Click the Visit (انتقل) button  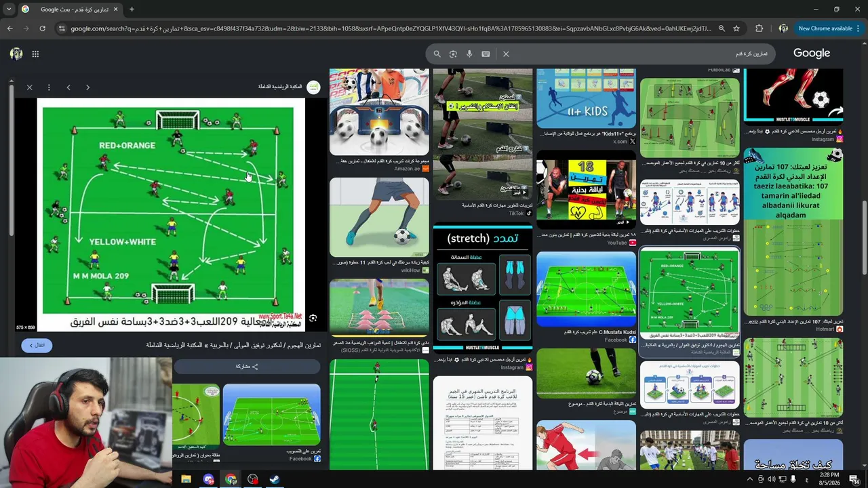[x=37, y=346]
